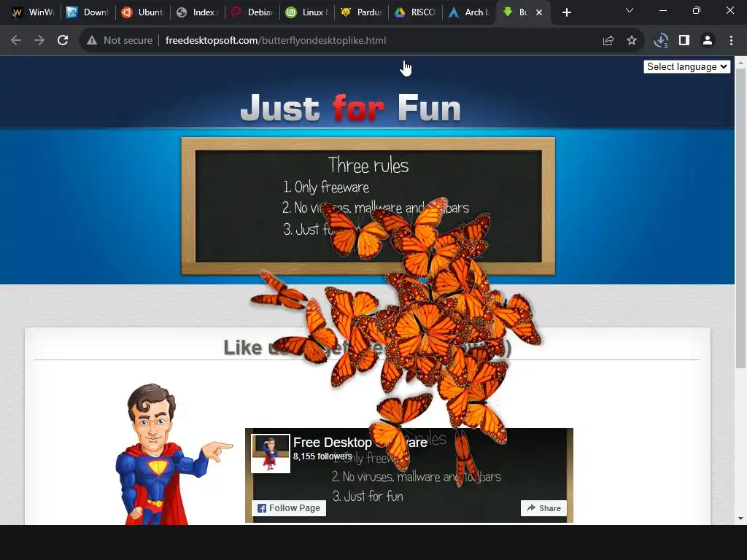The width and height of the screenshot is (747, 560).
Task: Open Chrome's three-dot menu
Action: pos(731,41)
